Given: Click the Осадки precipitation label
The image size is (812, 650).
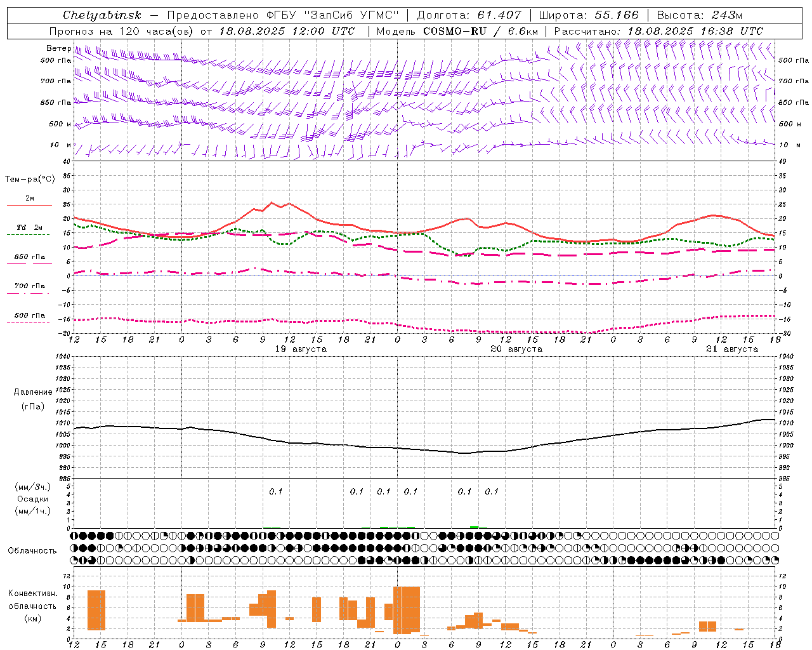Looking at the screenshot, I should pyautogui.click(x=33, y=499).
